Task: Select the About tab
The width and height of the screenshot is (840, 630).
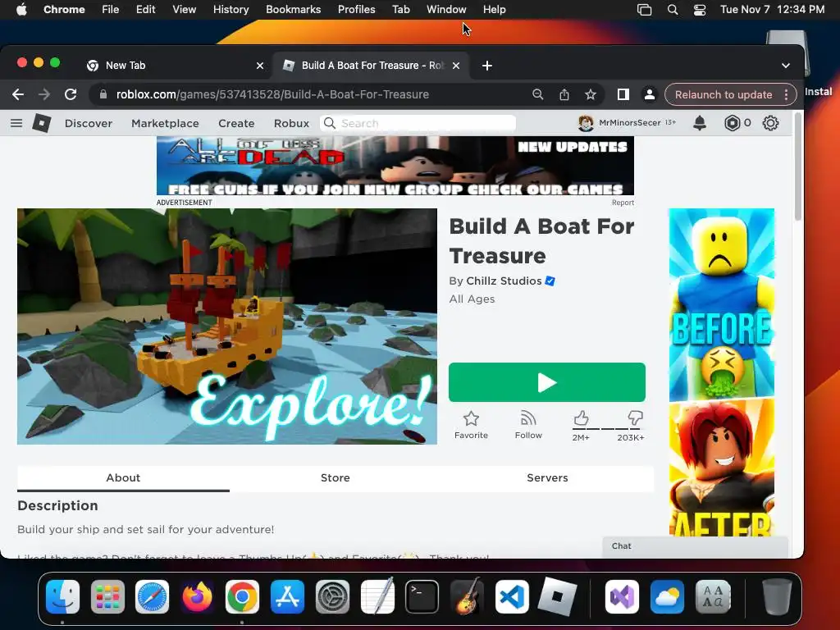Action: tap(123, 478)
